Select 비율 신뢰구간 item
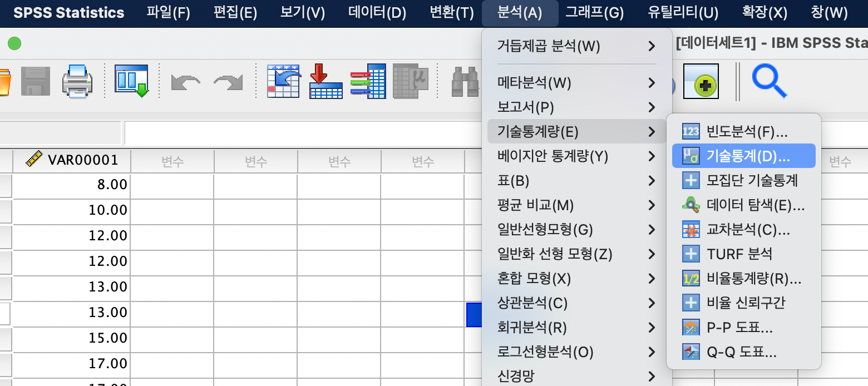 [744, 303]
